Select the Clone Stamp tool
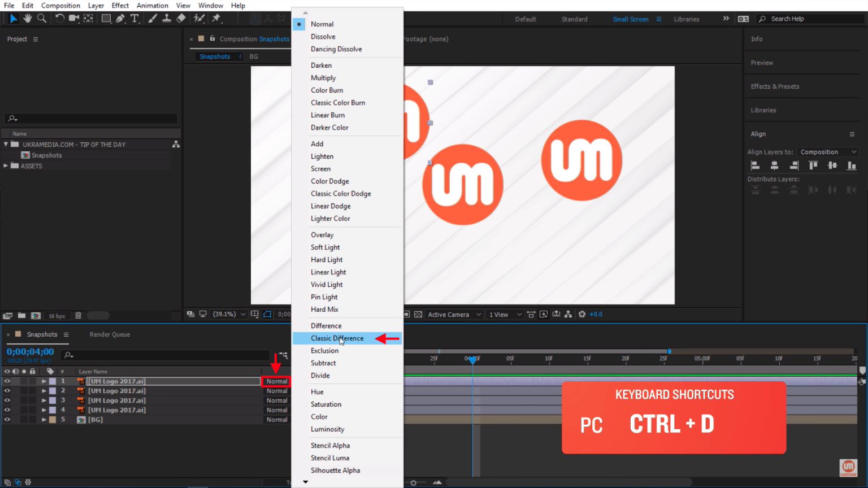 (167, 19)
